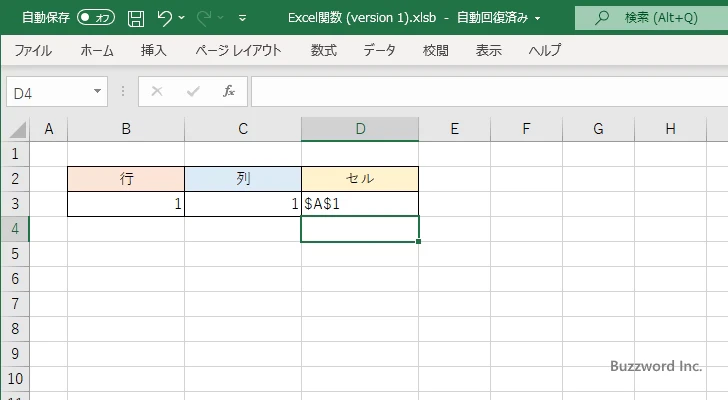Select row 3 header
Image resolution: width=728 pixels, height=400 pixels.
tap(15, 204)
